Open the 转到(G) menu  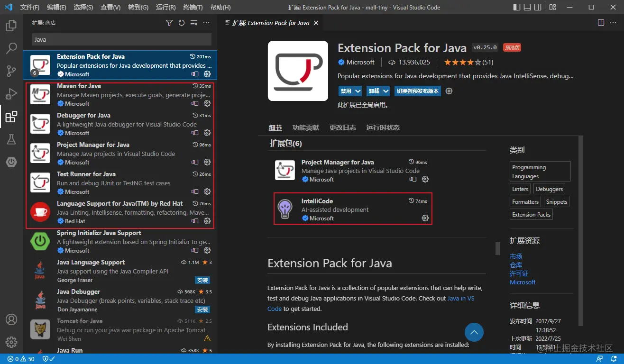[138, 8]
